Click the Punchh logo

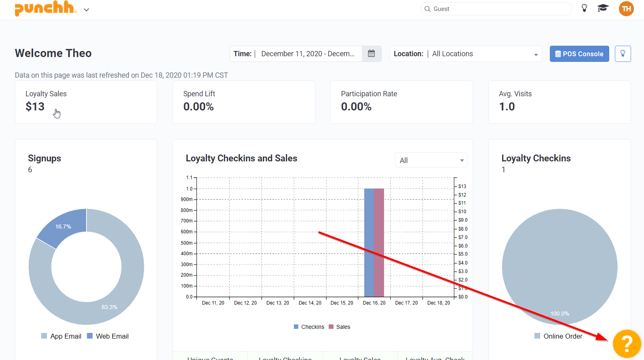tap(45, 8)
